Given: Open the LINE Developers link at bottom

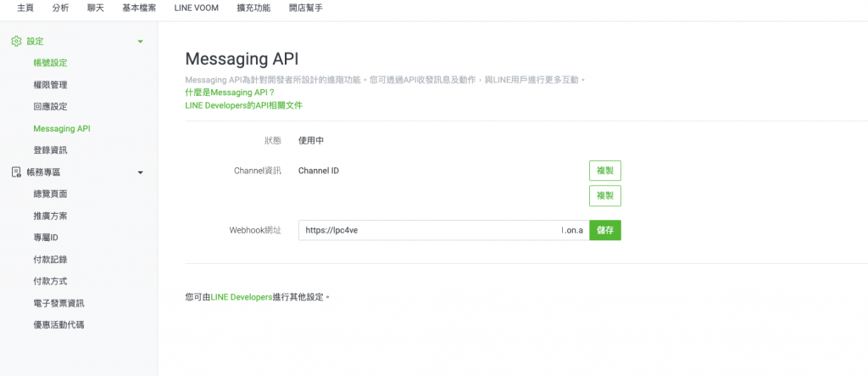Looking at the screenshot, I should click(x=242, y=297).
